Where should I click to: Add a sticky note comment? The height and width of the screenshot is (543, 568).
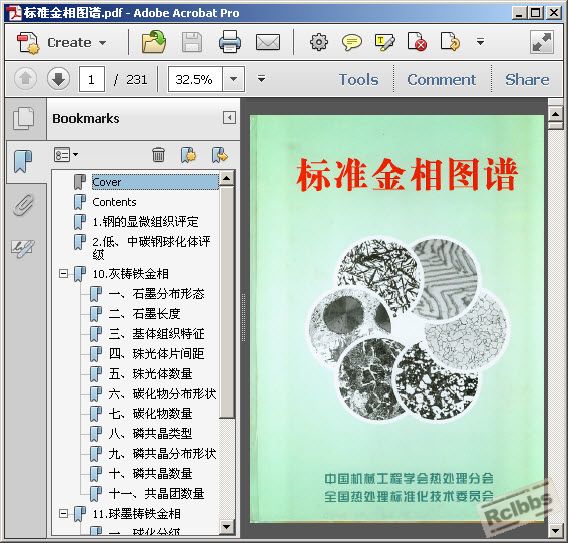[x=351, y=42]
